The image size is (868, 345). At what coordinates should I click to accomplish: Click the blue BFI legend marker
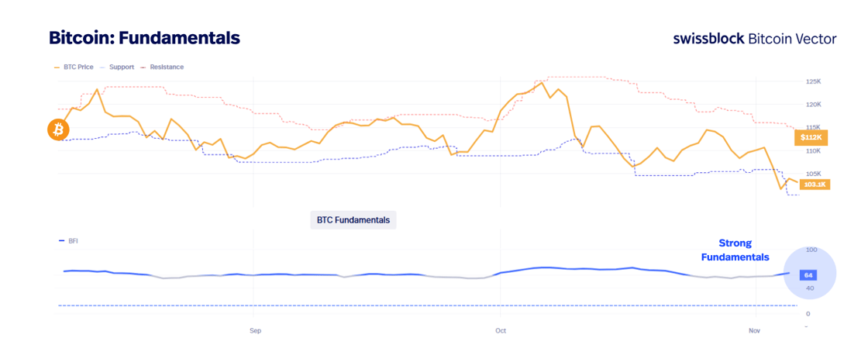(61, 241)
